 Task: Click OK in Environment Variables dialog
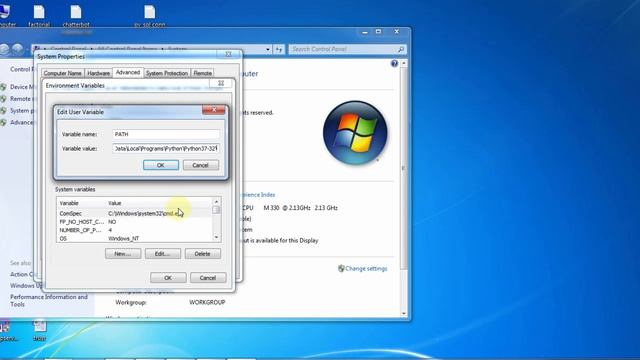click(168, 278)
